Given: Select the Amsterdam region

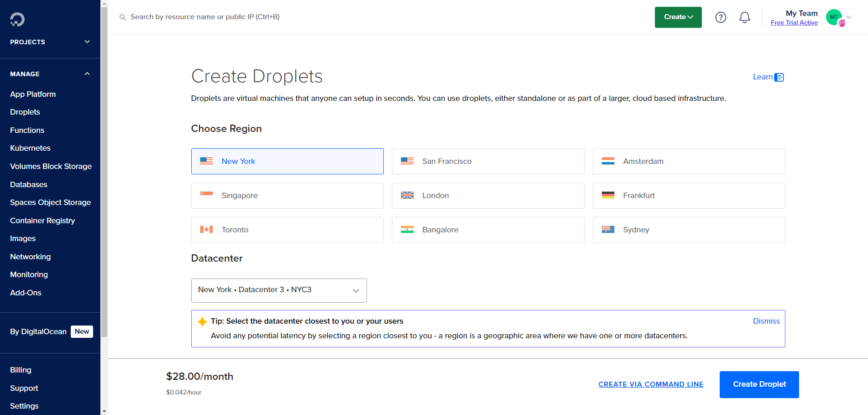Looking at the screenshot, I should 689,161.
